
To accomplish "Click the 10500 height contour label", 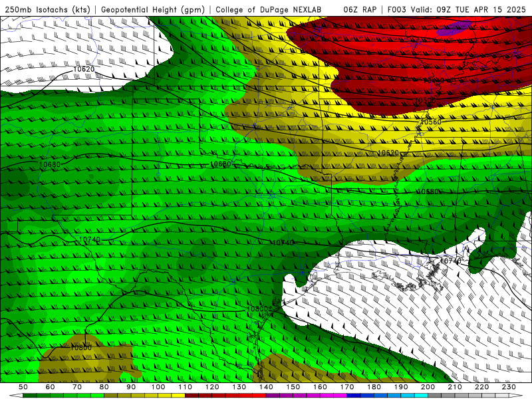I will tap(426, 101).
